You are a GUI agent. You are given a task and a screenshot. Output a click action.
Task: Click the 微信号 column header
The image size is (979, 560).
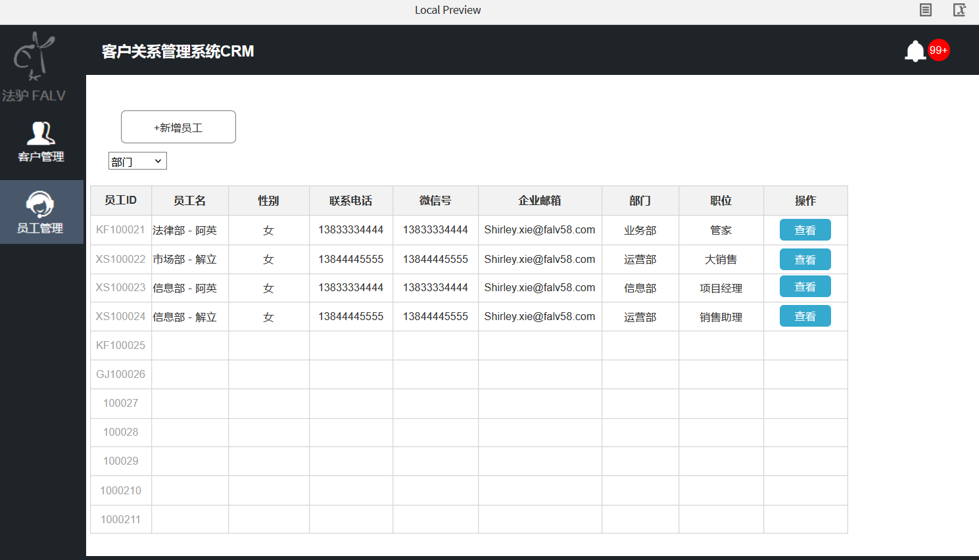[435, 200]
